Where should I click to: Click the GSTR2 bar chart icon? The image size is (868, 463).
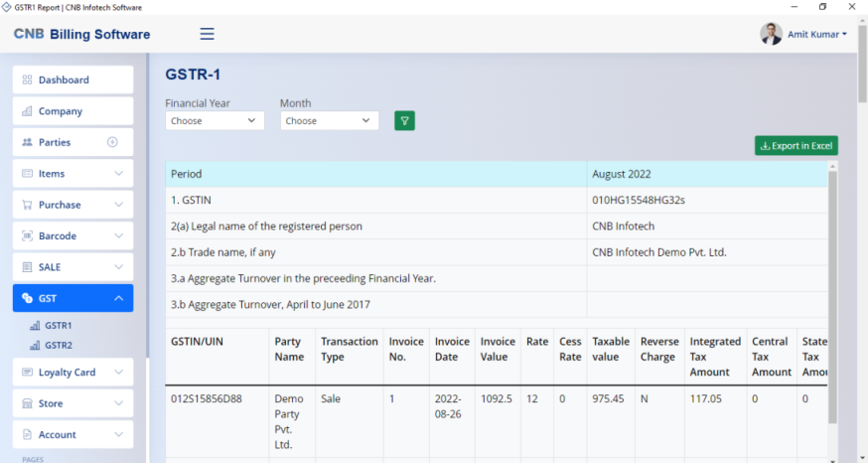point(35,346)
